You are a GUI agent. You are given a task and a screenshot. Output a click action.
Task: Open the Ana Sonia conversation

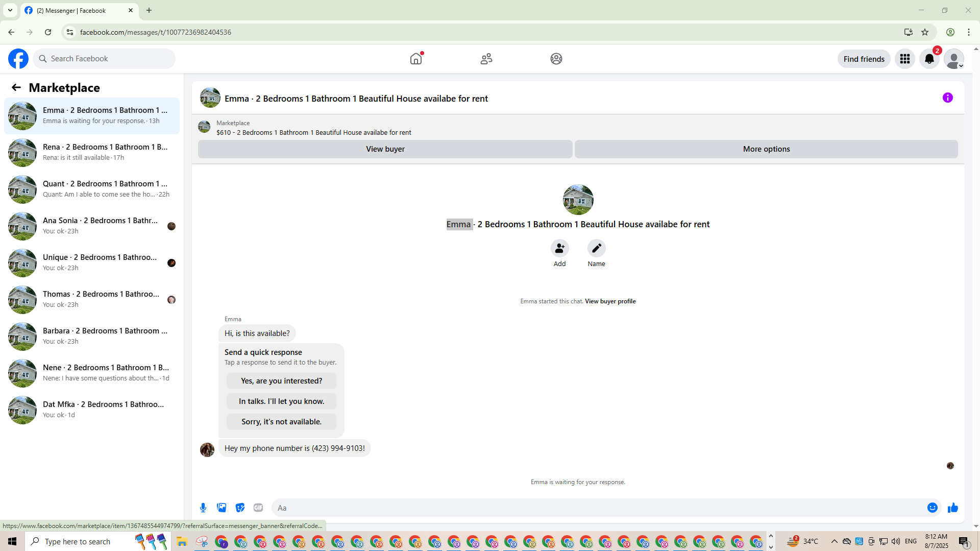point(92,226)
